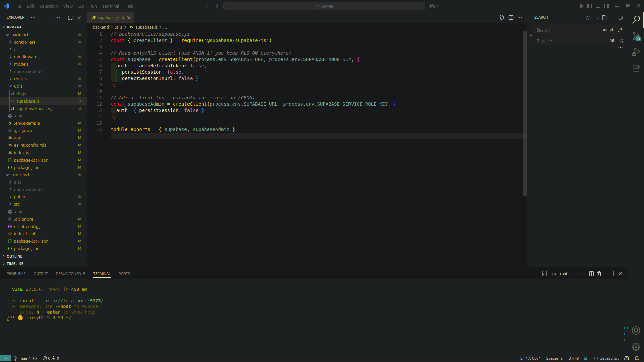Maximize the explorer sidebar view icon
The width and height of the screenshot is (644, 362).
[x=70, y=18]
